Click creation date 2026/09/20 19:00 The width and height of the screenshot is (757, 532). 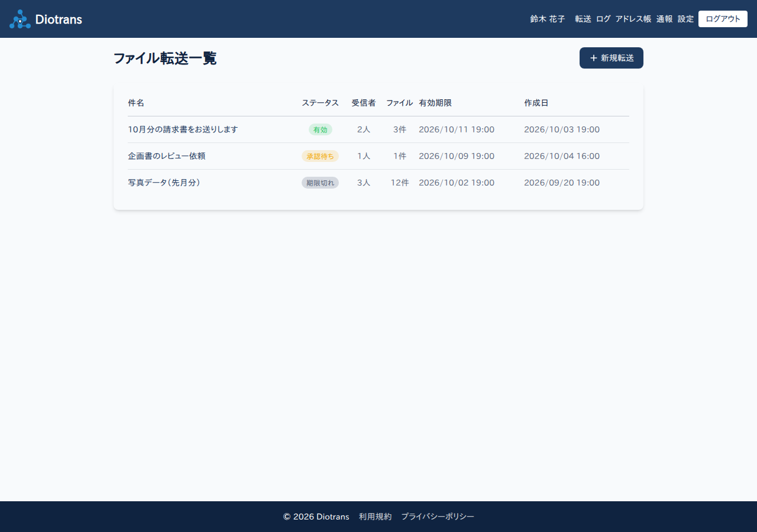[562, 183]
